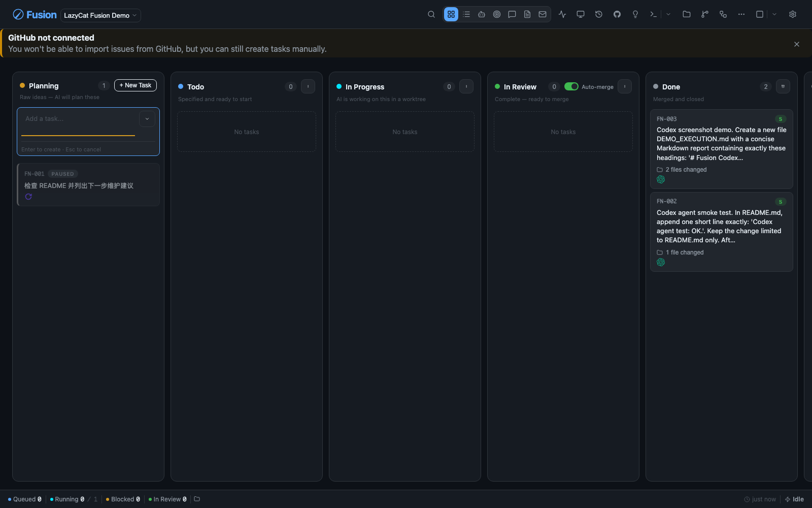Click the PAUSED badge on FN-001
Viewport: 812px width, 508px height.
62,174
